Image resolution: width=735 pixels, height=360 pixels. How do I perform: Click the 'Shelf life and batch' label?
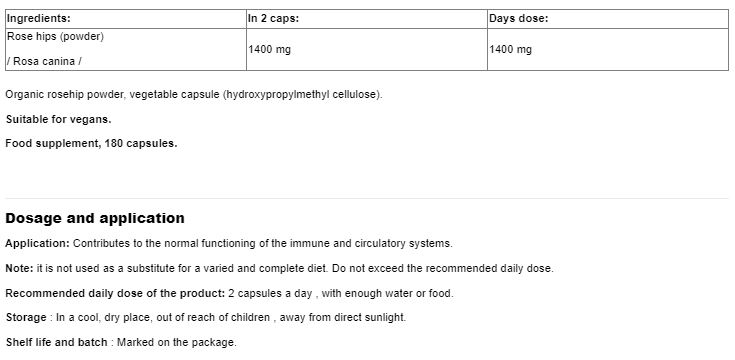pyautogui.click(x=57, y=342)
